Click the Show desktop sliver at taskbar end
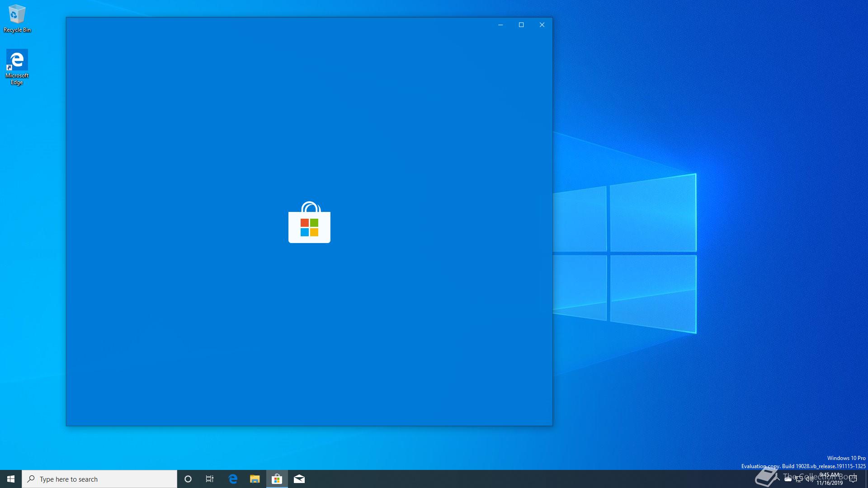The width and height of the screenshot is (868, 488). pyautogui.click(x=866, y=479)
